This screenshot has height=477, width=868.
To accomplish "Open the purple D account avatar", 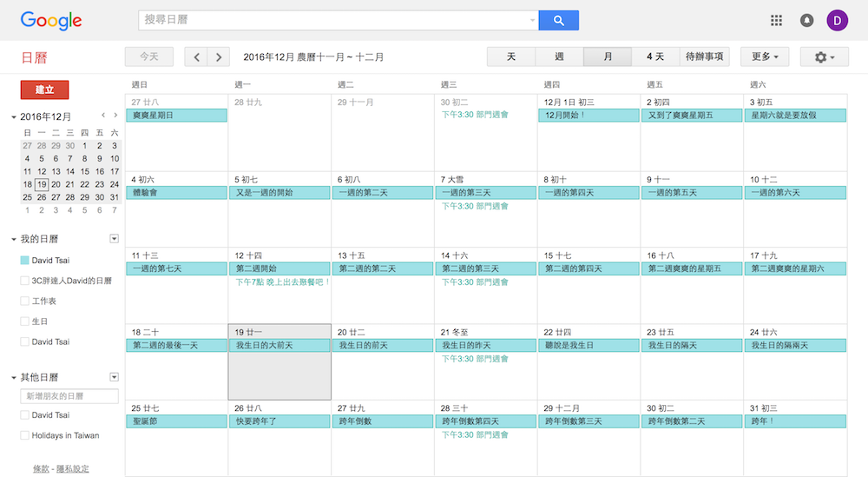I will click(x=838, y=20).
